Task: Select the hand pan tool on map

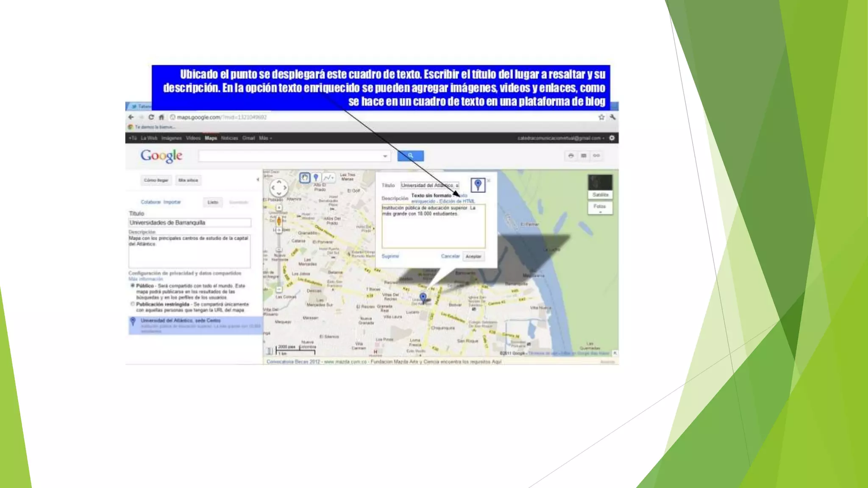Action: tap(304, 178)
